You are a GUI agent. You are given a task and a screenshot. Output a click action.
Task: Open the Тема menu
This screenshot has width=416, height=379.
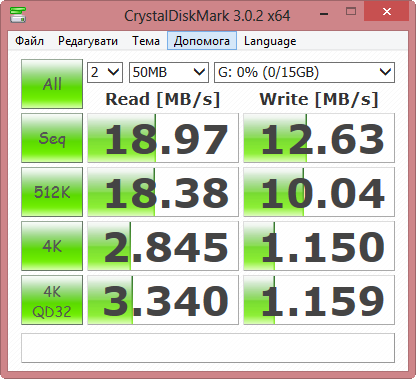(x=146, y=41)
